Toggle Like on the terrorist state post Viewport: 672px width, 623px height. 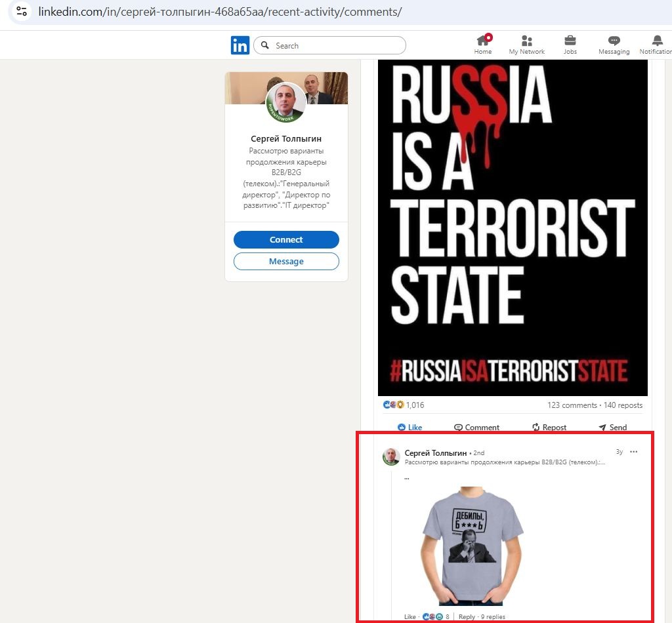pos(409,427)
